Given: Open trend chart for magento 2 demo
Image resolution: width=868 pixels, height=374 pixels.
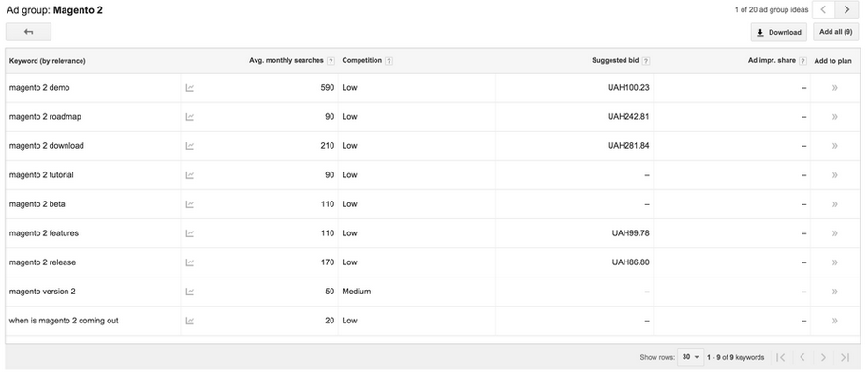Looking at the screenshot, I should [190, 87].
